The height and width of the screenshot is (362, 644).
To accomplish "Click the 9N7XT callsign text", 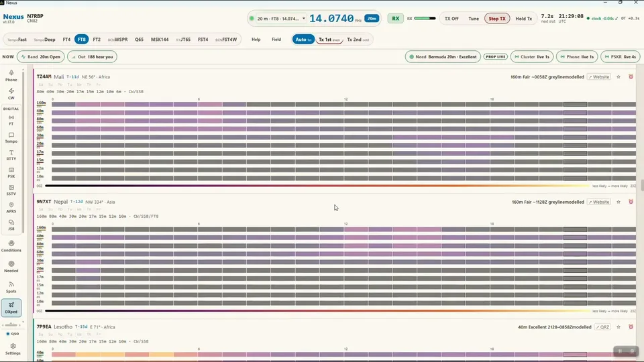I will pos(44,202).
